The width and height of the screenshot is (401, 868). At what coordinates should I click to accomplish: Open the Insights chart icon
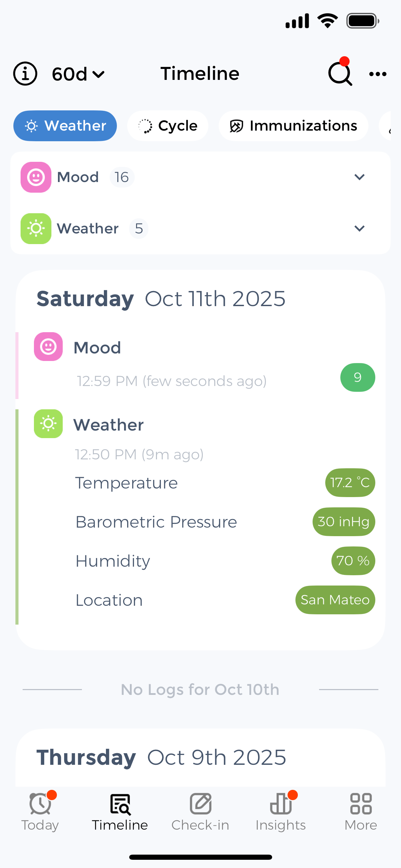[281, 804]
